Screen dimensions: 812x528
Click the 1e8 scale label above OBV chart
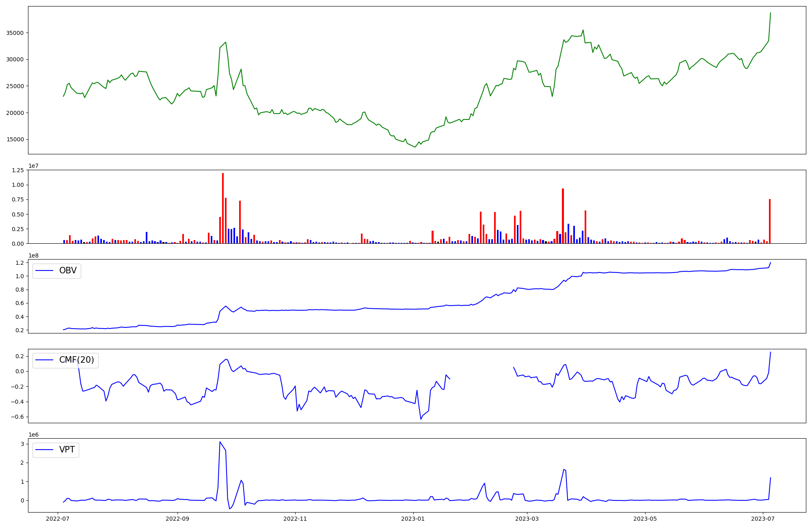(33, 255)
